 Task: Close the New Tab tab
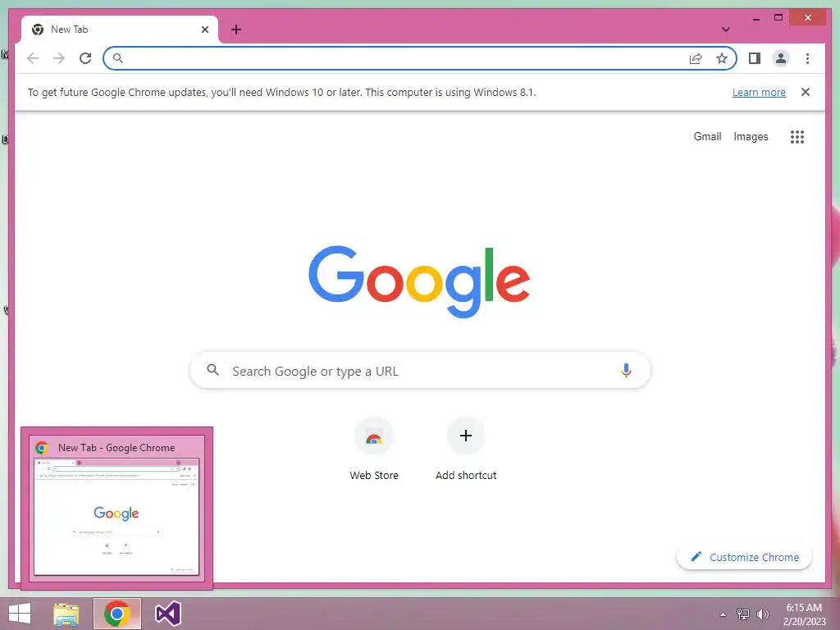click(x=204, y=30)
